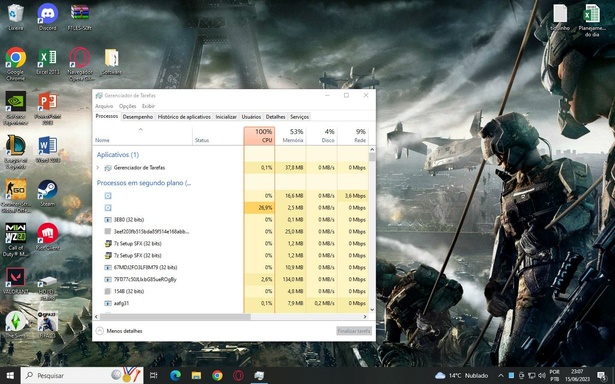The width and height of the screenshot is (615, 384).
Task: Open the 14°C Nublado weather widget
Action: tap(462, 375)
